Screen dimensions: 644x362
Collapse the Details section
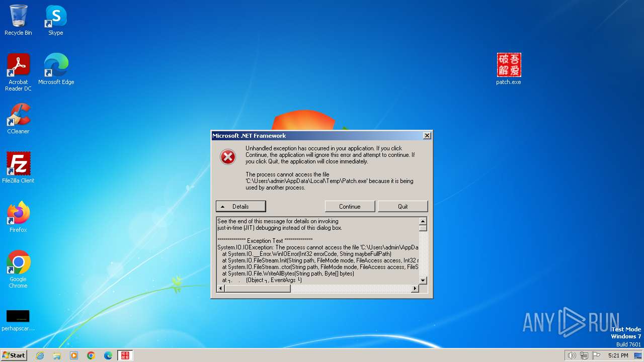click(240, 207)
